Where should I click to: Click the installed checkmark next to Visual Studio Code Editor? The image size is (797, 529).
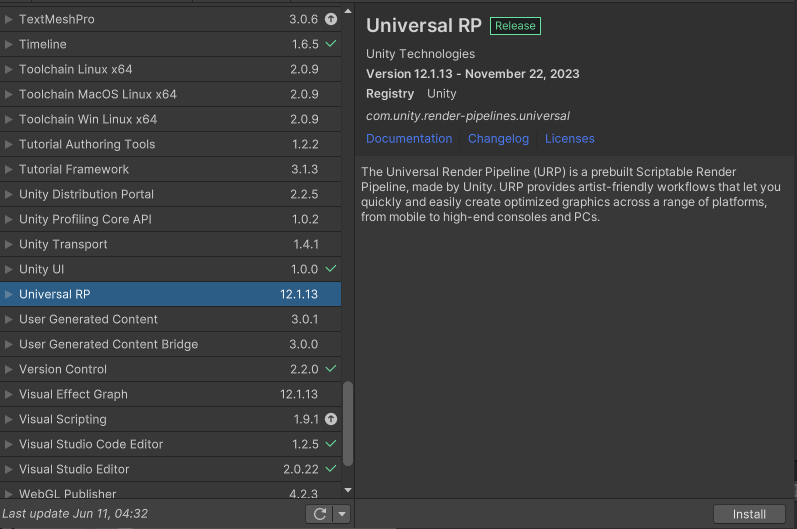pos(331,444)
